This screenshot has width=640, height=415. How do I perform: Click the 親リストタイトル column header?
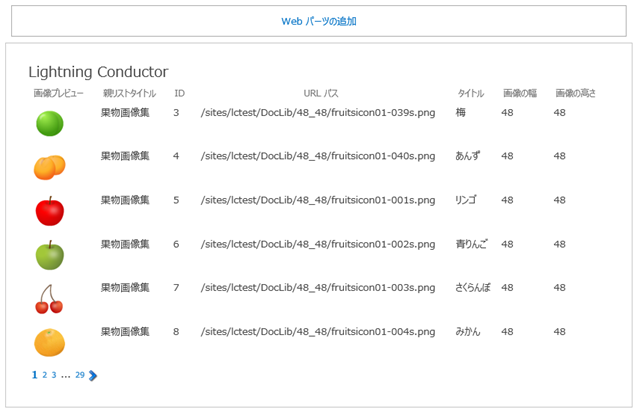coord(128,93)
